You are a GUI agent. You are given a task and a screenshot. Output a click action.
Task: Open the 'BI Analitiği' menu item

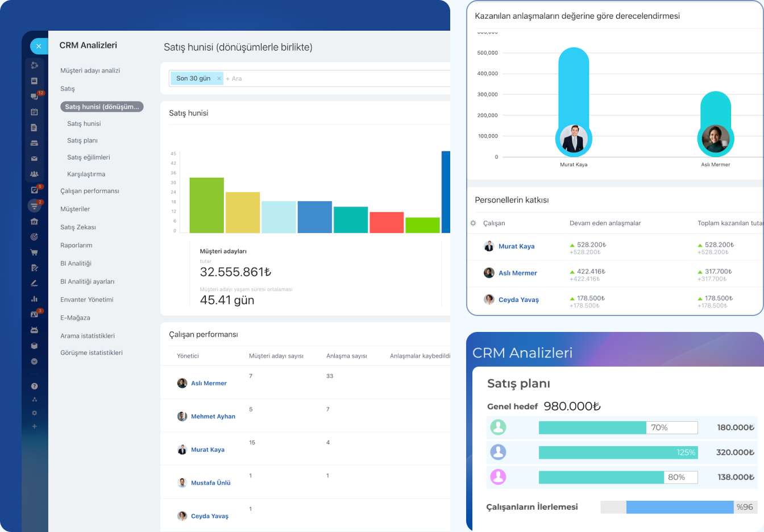tap(76, 264)
